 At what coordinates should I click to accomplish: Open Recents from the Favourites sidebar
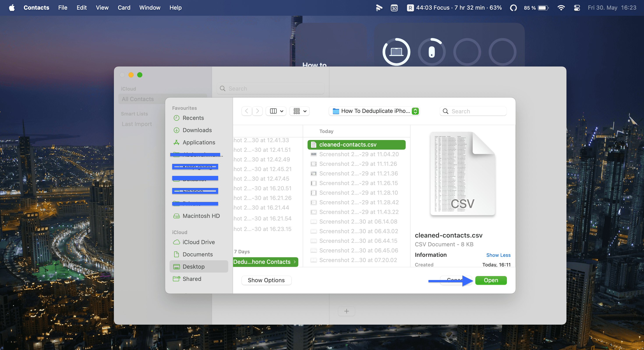(x=194, y=118)
